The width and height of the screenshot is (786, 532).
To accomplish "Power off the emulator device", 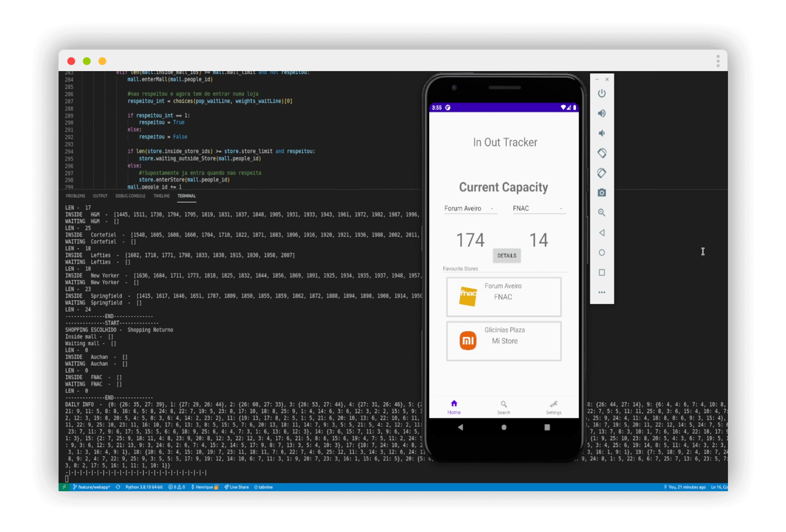I will point(602,93).
